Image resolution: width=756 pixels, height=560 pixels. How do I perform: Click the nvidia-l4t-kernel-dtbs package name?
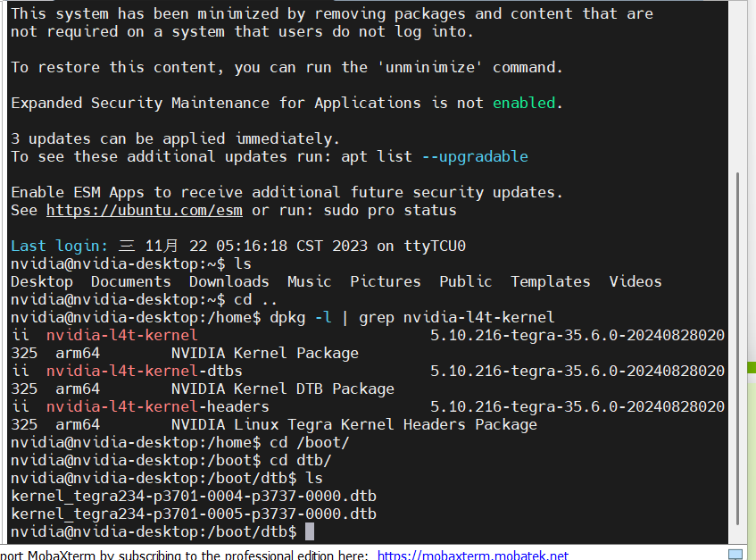[x=144, y=372]
